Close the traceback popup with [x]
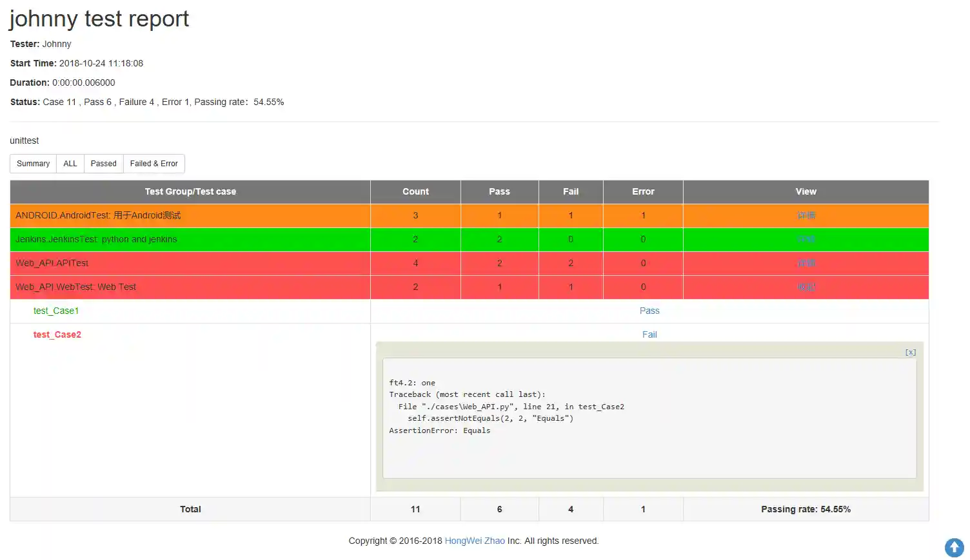Image resolution: width=970 pixels, height=560 pixels. coord(910,352)
